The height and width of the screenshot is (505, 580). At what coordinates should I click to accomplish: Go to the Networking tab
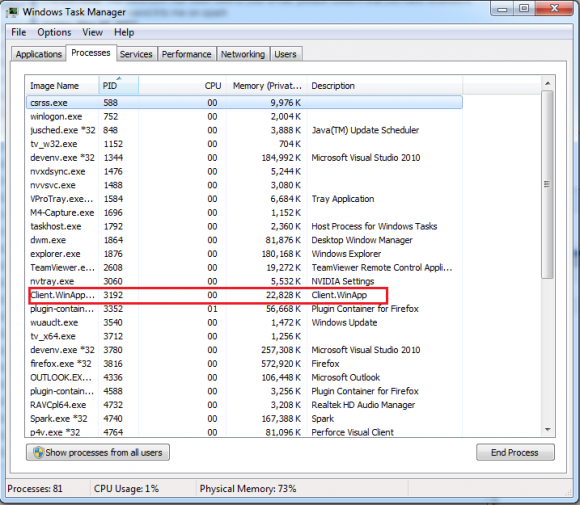coord(243,54)
